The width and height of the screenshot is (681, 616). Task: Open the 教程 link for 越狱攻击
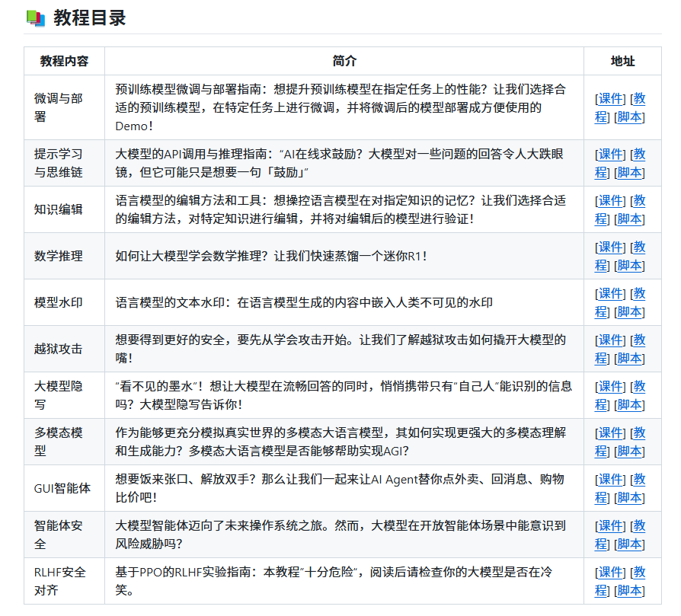tap(639, 340)
